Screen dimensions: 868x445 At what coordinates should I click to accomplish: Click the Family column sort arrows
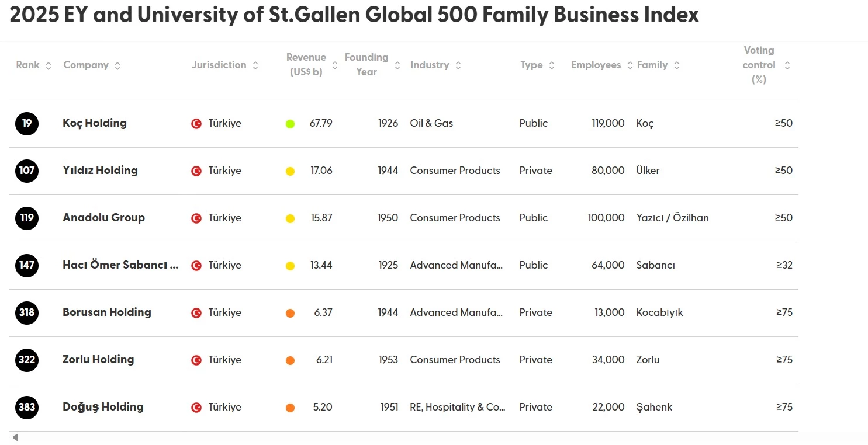677,65
